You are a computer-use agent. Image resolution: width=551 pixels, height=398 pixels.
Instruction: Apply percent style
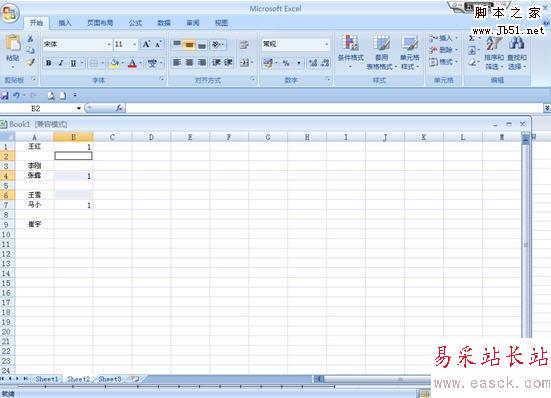286,63
